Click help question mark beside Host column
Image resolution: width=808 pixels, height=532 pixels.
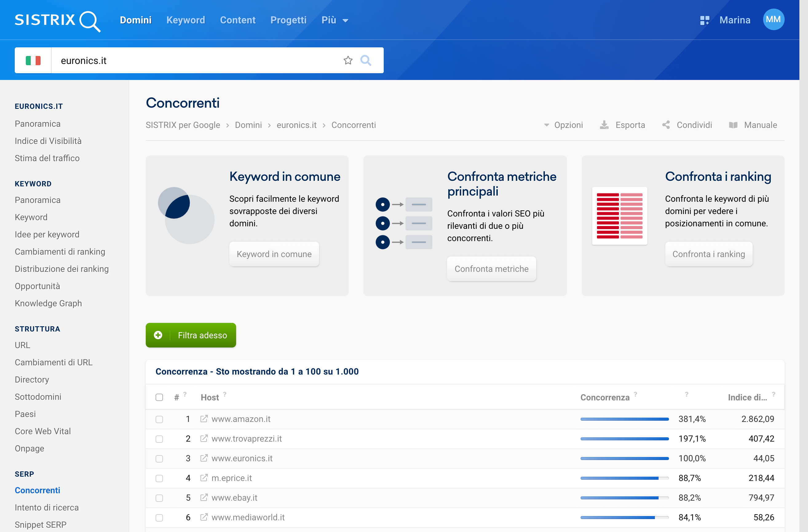pos(225,394)
